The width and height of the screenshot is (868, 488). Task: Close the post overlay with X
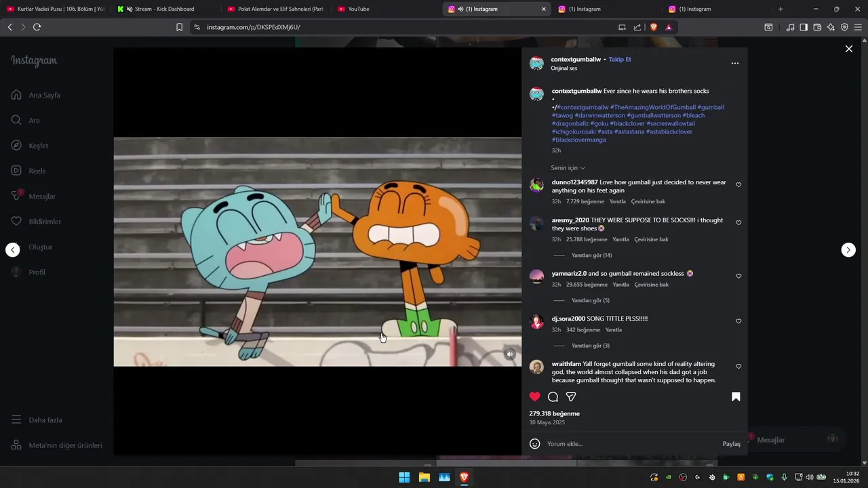[x=848, y=49]
